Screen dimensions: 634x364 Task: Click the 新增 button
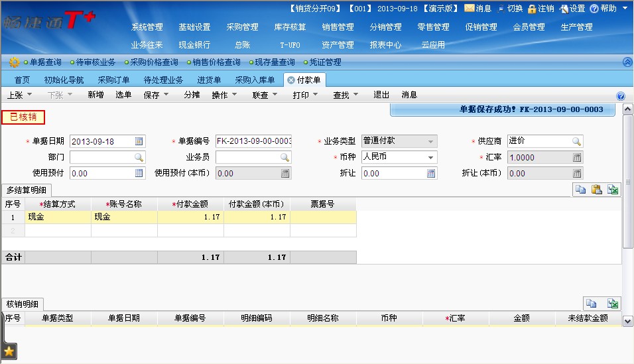pos(95,95)
